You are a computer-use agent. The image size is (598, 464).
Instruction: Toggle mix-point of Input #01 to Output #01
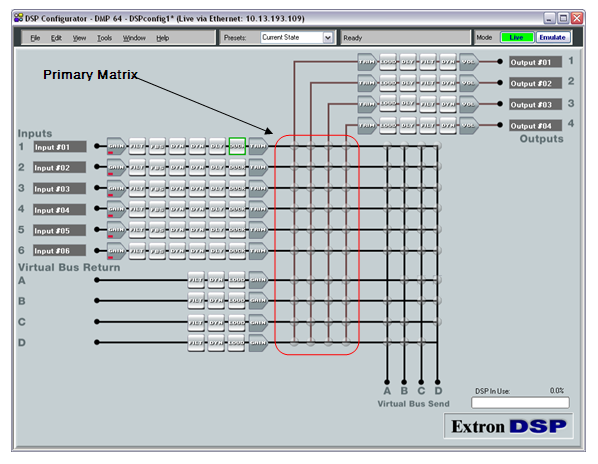(294, 146)
